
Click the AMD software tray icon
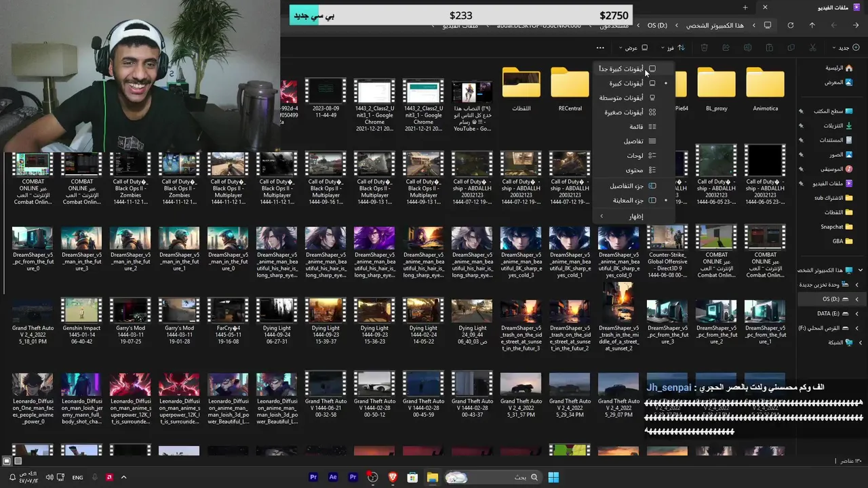[109, 477]
